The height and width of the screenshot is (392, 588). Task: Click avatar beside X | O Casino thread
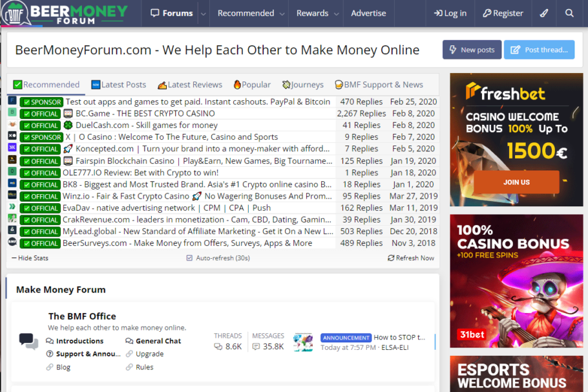coord(12,136)
